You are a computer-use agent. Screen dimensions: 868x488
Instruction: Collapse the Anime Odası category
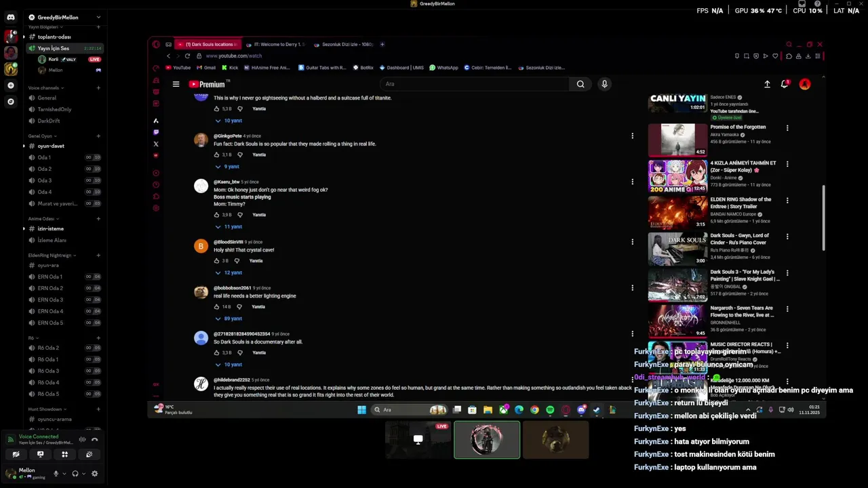point(43,219)
